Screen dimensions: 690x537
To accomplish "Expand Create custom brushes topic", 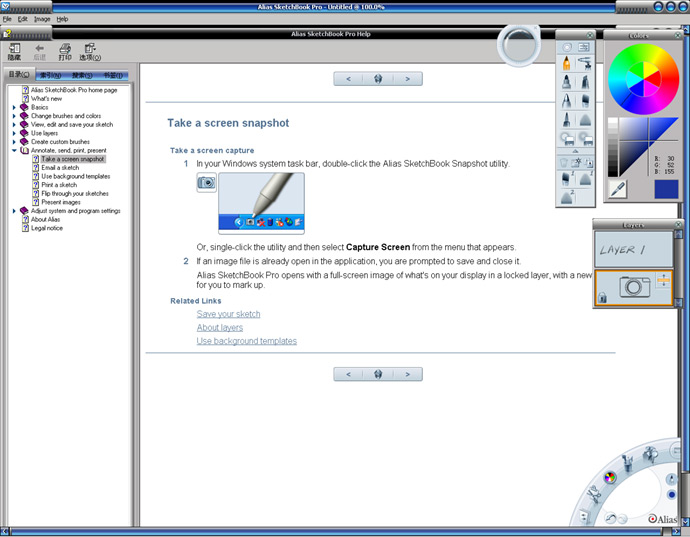I will (x=14, y=142).
